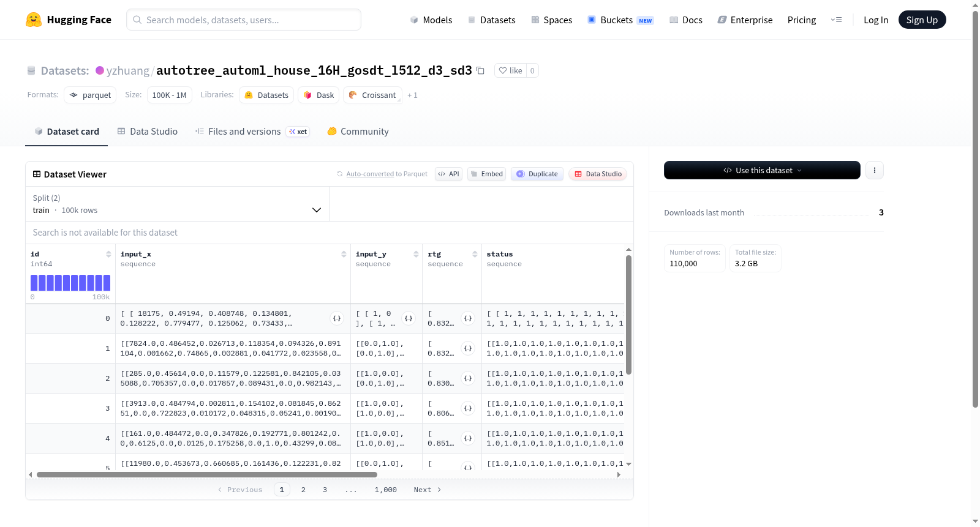This screenshot has width=980, height=527.
Task: Click the Hugging Face logo icon
Action: [x=34, y=20]
